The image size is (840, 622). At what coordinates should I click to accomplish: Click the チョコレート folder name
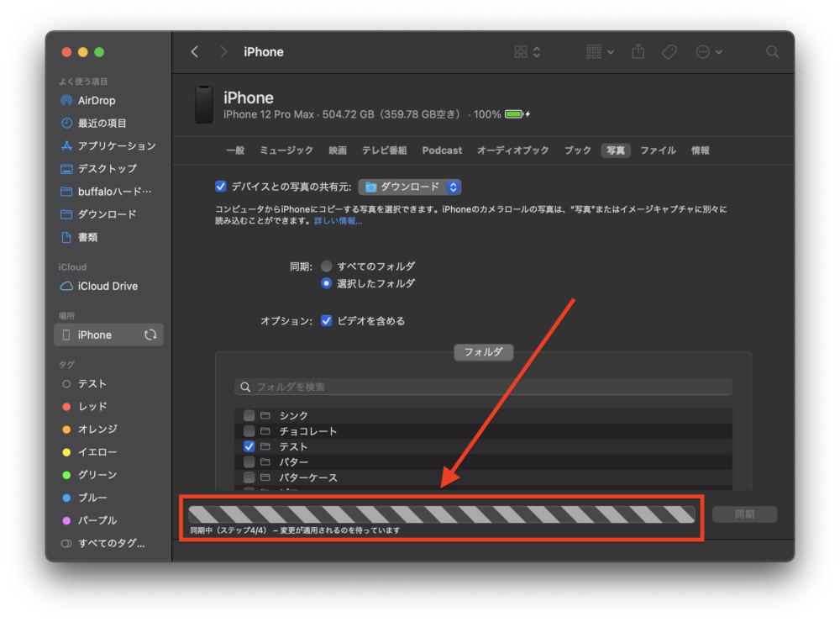pos(308,431)
